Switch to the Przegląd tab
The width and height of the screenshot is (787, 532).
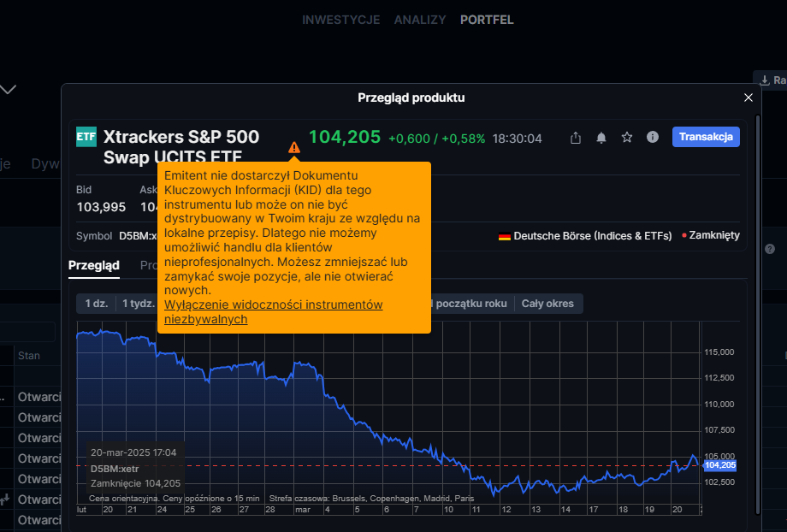tap(94, 265)
